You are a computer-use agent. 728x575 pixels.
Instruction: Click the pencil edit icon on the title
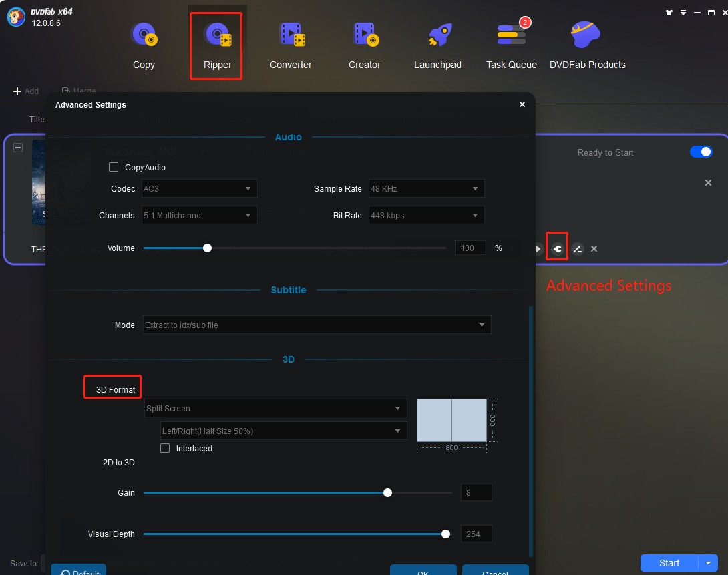click(577, 248)
